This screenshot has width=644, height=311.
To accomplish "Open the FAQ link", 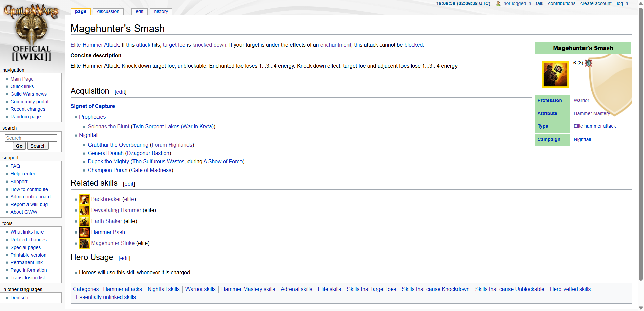I will coord(15,166).
